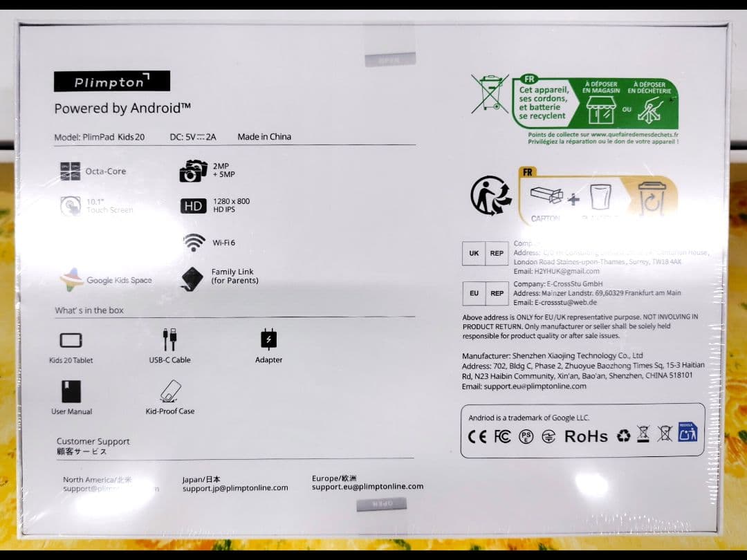Click the "Family Link (for Parents)" label
This screenshot has width=747, height=560.
point(235,276)
